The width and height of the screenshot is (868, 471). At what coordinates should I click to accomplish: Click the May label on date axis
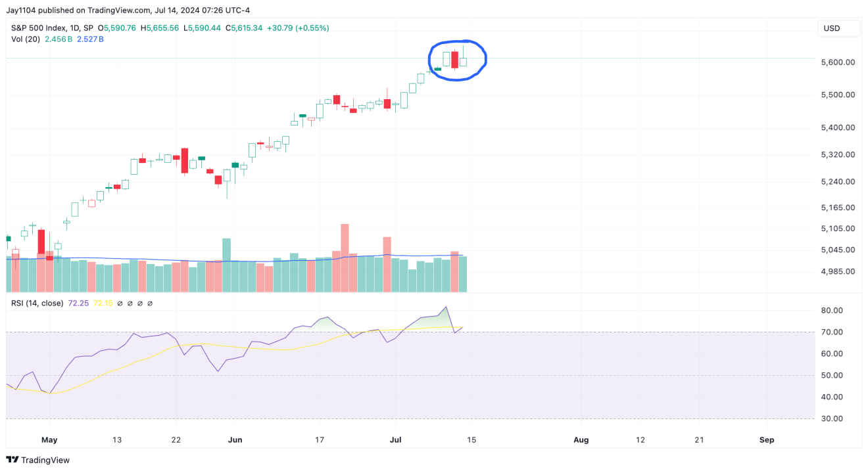pos(49,439)
